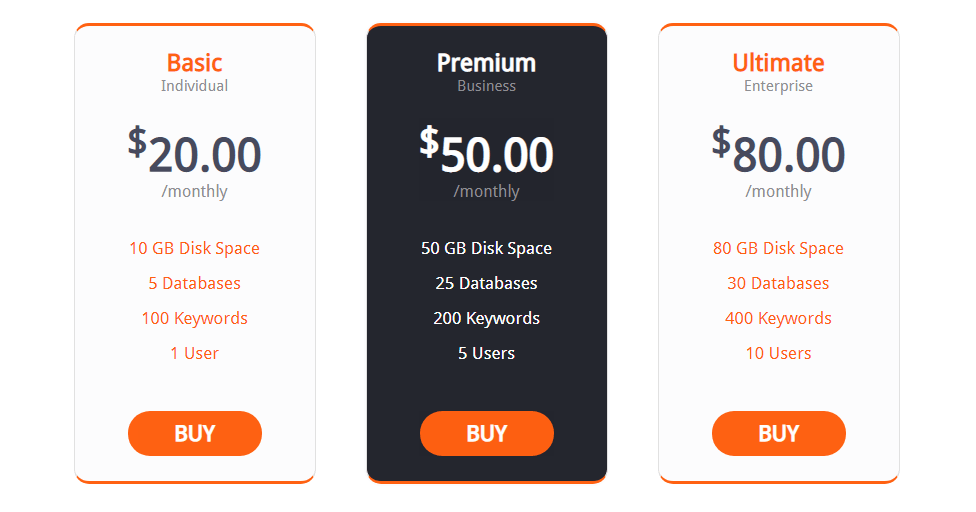Click the 50 GB Disk Space feature

pyautogui.click(x=487, y=248)
